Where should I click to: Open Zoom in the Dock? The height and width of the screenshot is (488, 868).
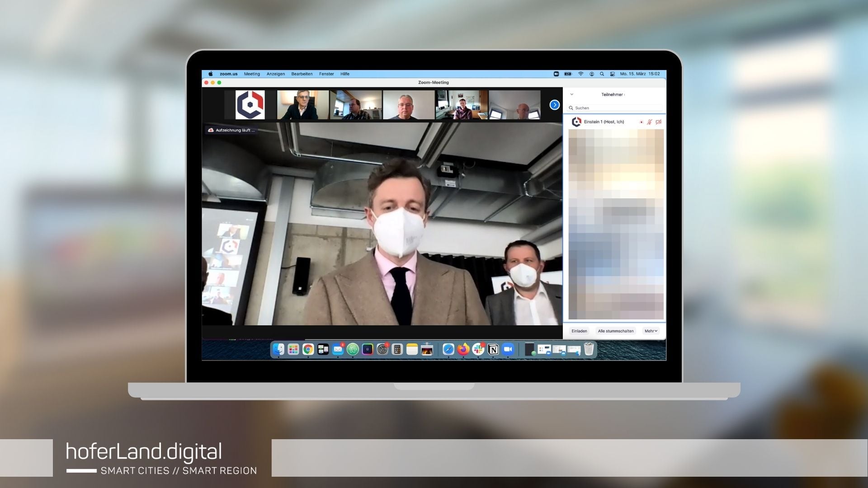pos(508,349)
